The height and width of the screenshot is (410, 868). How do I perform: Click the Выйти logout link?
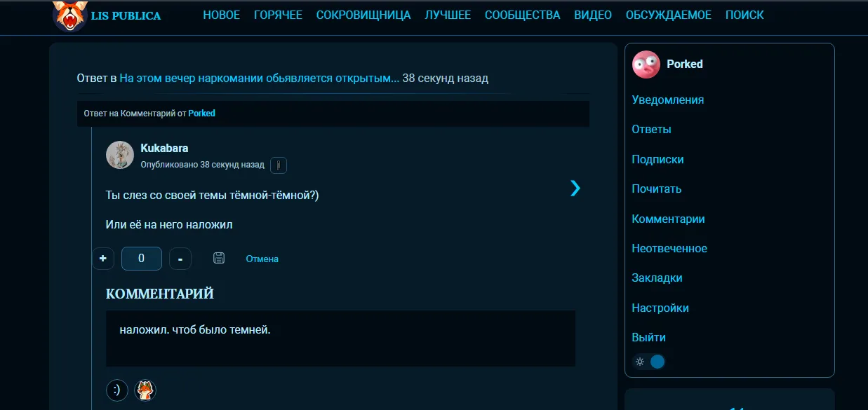[648, 337]
